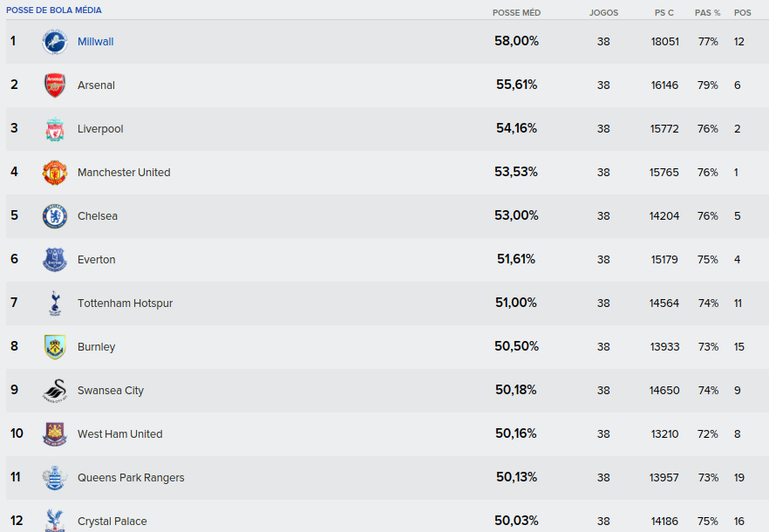Click the Millwall club crest
This screenshot has height=532, width=769.
(54, 42)
